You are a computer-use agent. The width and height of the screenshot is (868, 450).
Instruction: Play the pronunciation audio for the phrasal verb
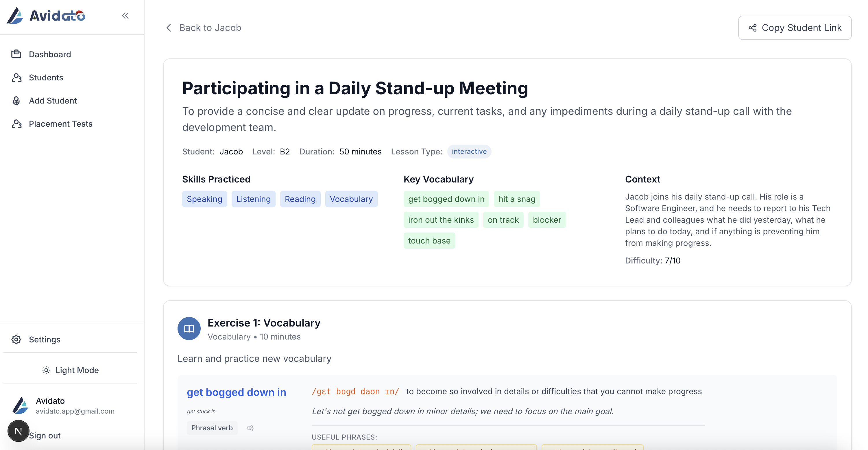250,428
